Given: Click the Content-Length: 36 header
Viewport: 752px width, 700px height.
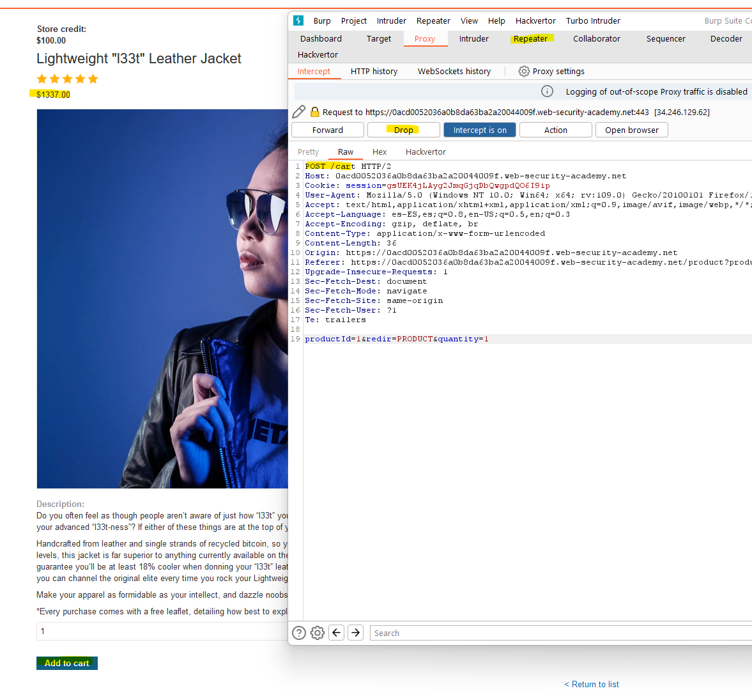Looking at the screenshot, I should pos(351,244).
